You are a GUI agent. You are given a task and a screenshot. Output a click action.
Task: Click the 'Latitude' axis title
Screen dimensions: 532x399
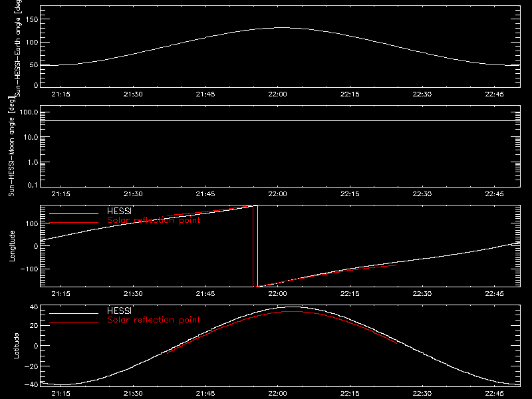point(16,346)
